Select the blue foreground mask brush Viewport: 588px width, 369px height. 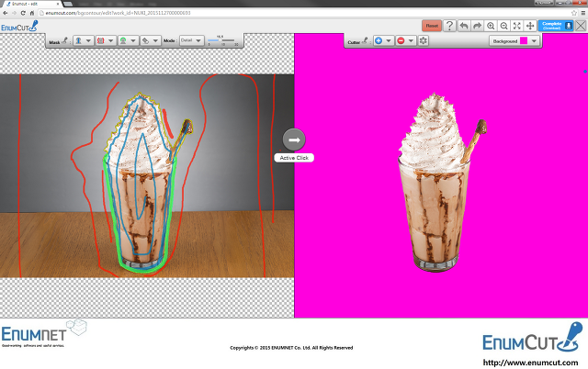(x=79, y=40)
